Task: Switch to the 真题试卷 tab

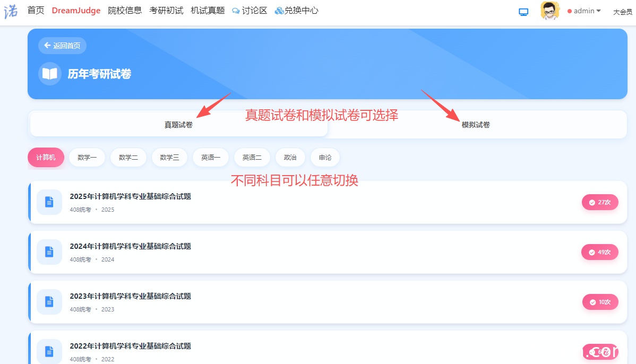Action: [178, 125]
